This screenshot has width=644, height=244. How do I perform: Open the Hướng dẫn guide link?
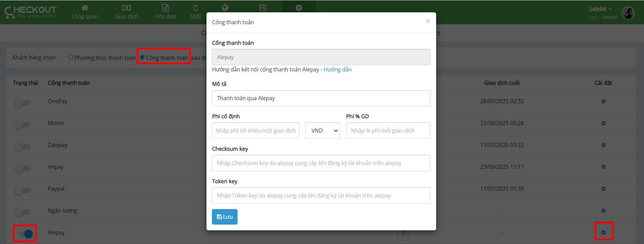pos(338,69)
